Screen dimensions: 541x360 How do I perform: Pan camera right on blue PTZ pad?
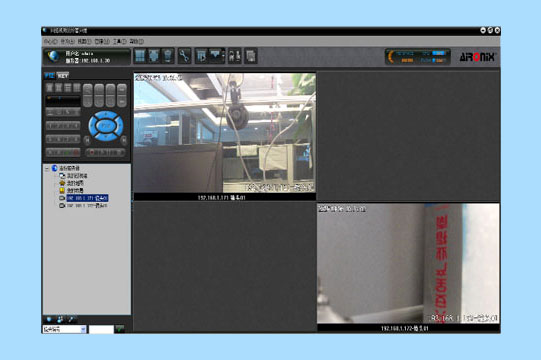pyautogui.click(x=119, y=126)
